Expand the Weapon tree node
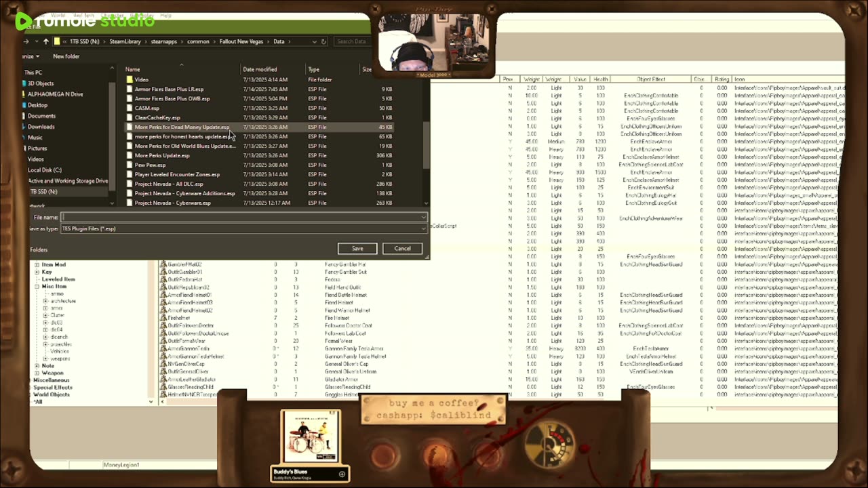The image size is (868, 488). [x=37, y=373]
